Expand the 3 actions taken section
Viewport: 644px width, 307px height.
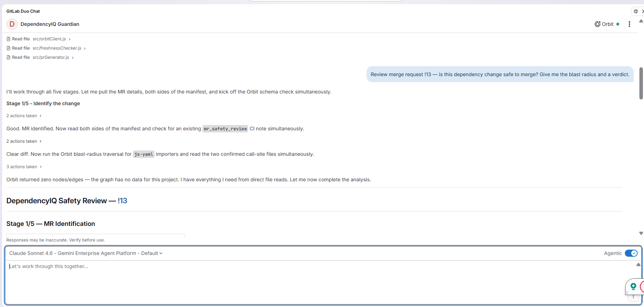(x=24, y=167)
